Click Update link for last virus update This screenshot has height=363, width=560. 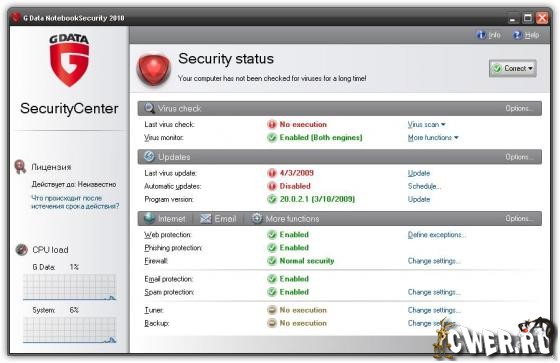[x=419, y=173]
